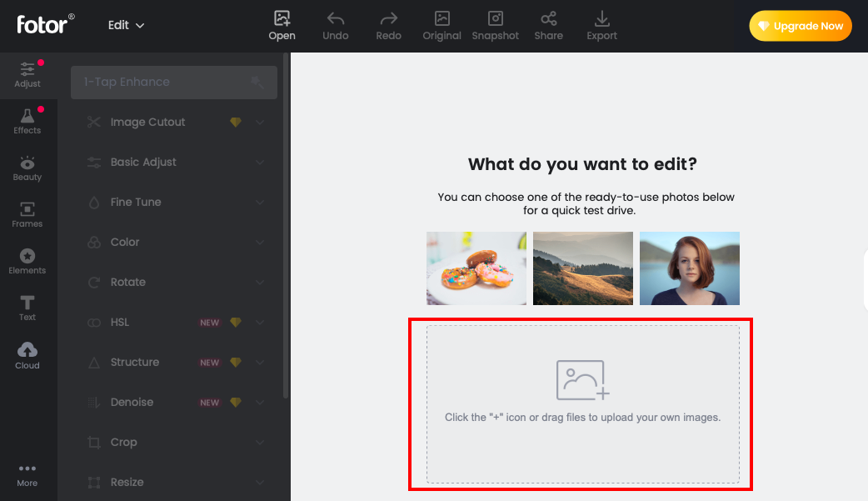The image size is (868, 501).
Task: Click the Share icon
Action: point(549,19)
